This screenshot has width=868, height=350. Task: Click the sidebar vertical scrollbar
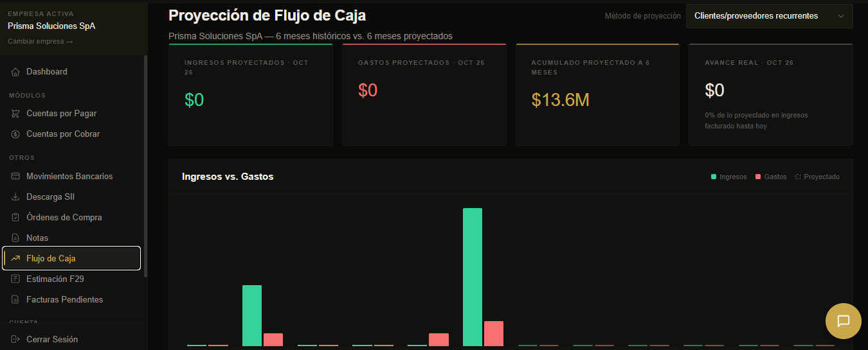(145, 166)
